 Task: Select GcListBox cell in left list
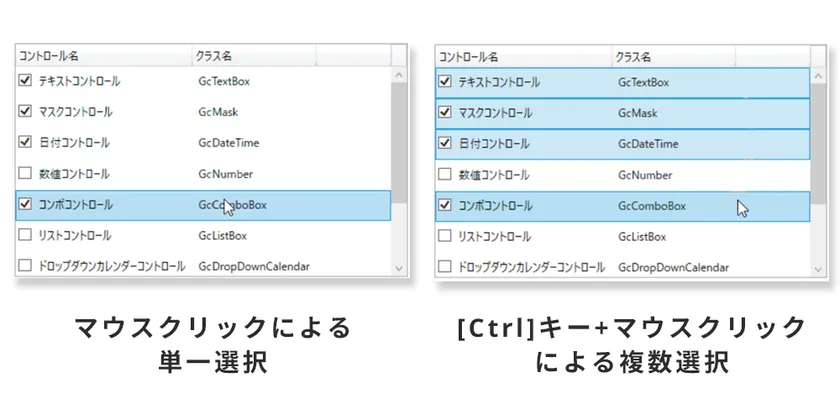(223, 235)
